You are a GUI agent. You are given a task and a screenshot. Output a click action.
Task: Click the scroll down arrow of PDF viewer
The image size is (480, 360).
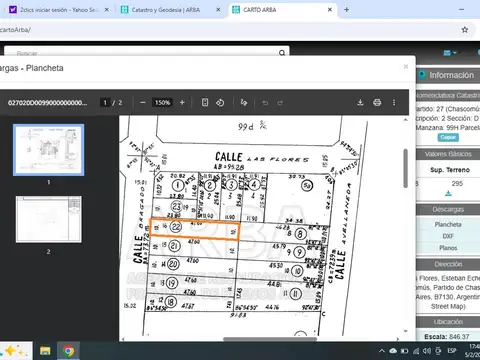405,331
